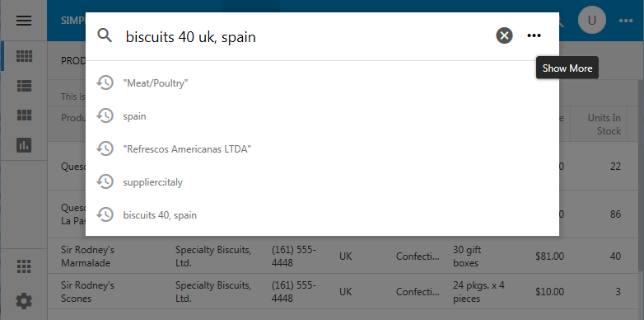This screenshot has width=644, height=320.
Task: Switch to list view icon in sidebar
Action: pyautogui.click(x=24, y=86)
